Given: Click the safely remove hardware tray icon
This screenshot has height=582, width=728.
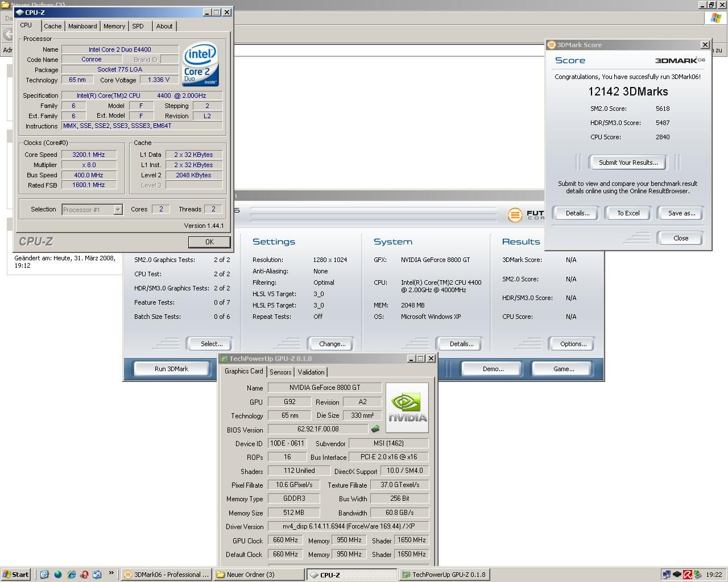Looking at the screenshot, I should (x=697, y=575).
